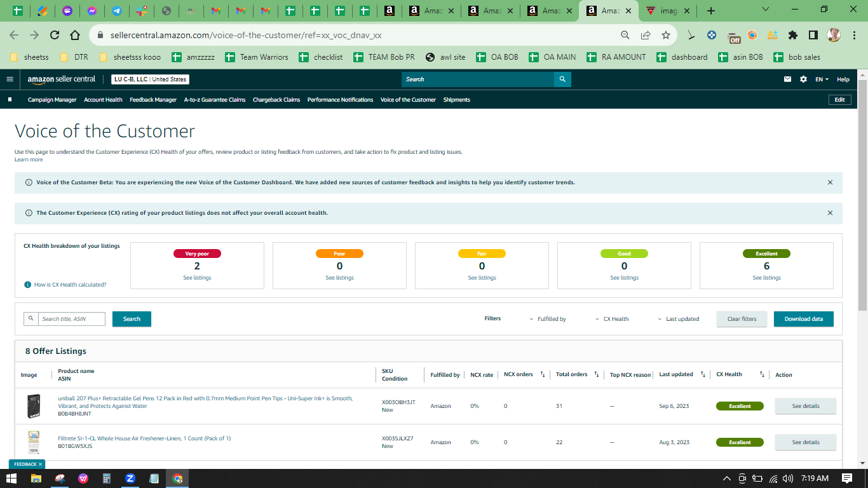
Task: See details for the Filtrete Air Freshener listing
Action: click(x=806, y=442)
